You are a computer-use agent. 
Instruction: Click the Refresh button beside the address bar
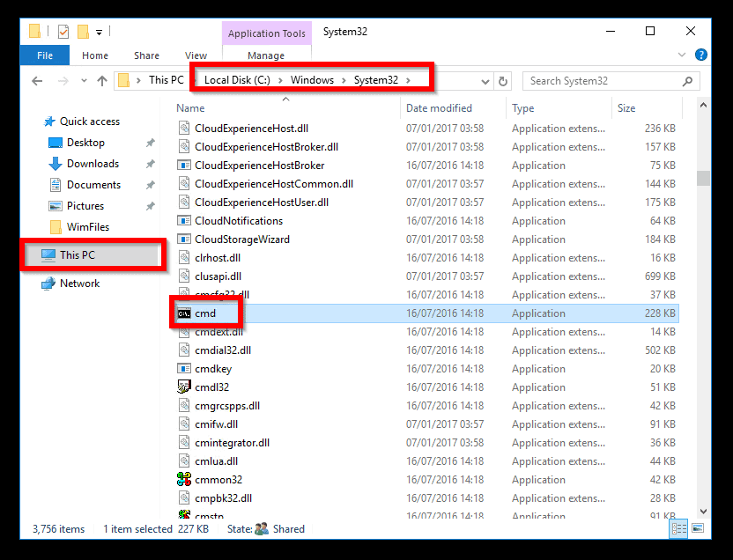click(x=503, y=81)
